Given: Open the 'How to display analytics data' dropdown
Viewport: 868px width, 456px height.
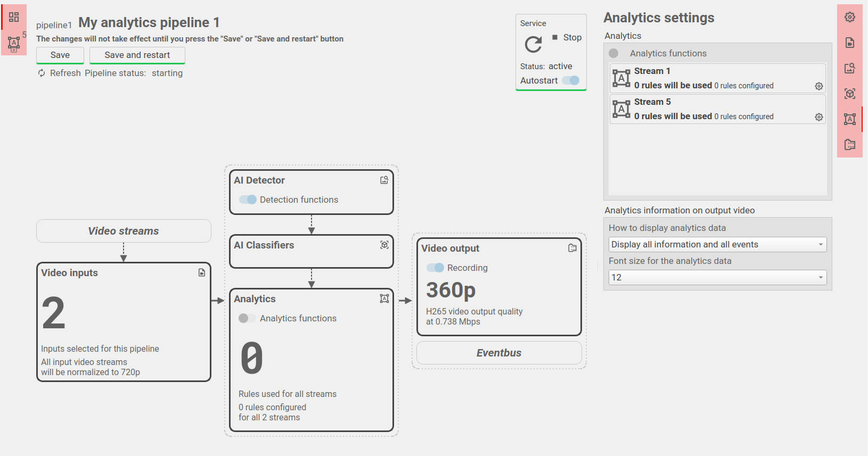Looking at the screenshot, I should (717, 245).
